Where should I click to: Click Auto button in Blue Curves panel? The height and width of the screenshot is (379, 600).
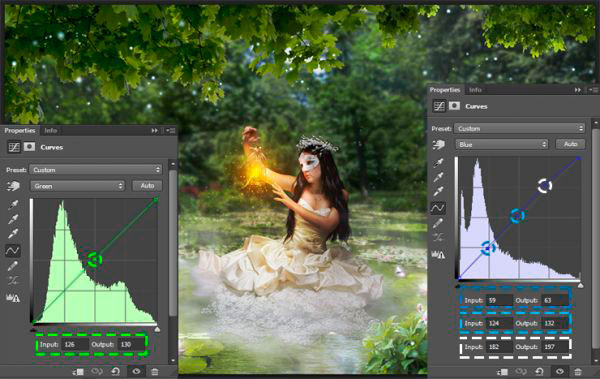pyautogui.click(x=570, y=144)
